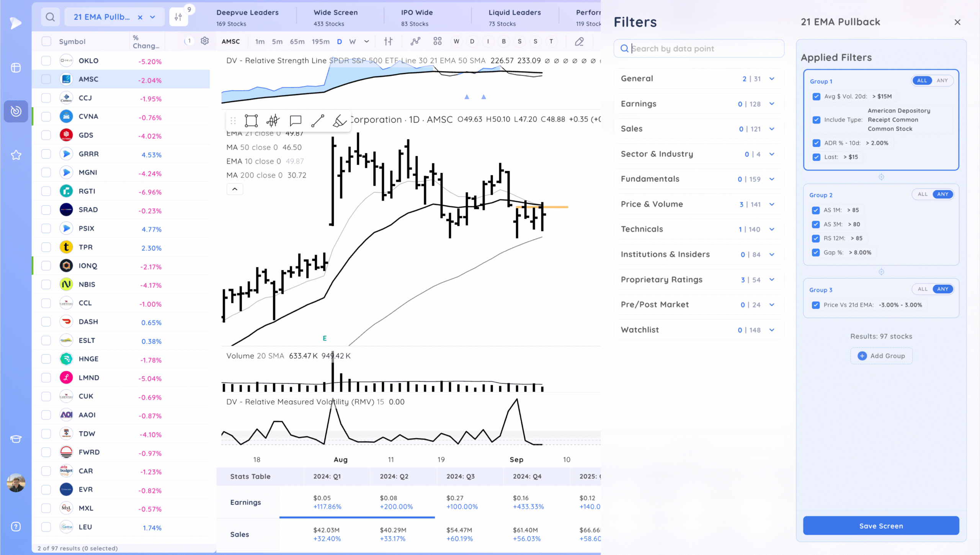
Task: Click the earnings E marker on chart
Action: (x=325, y=338)
